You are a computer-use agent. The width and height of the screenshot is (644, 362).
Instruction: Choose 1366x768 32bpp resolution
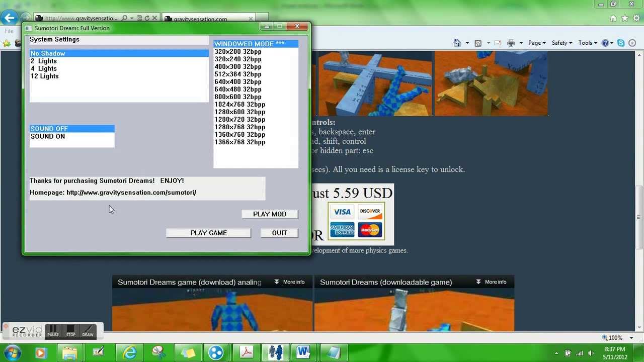click(x=256, y=142)
